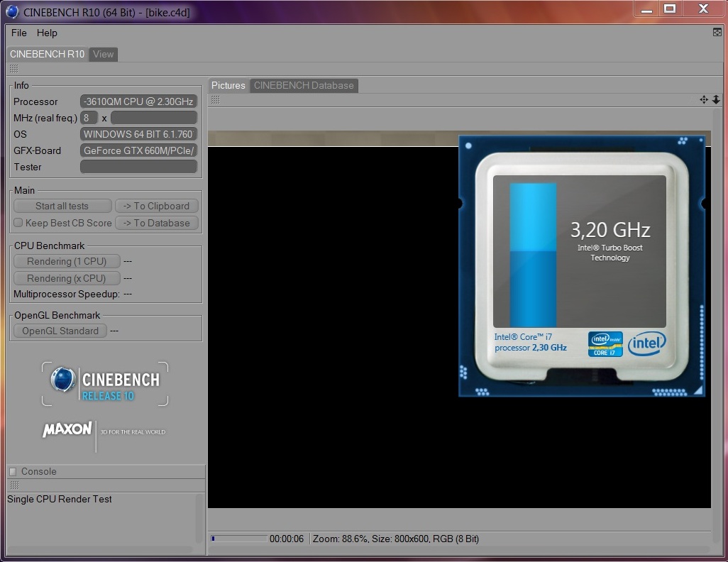
Task: Open the CINEBENCH Database tab
Action: tap(304, 85)
